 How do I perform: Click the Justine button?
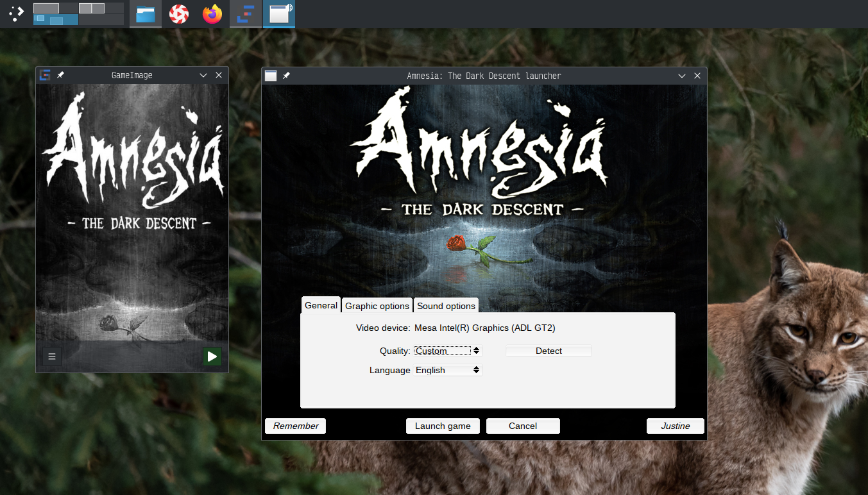pyautogui.click(x=676, y=426)
